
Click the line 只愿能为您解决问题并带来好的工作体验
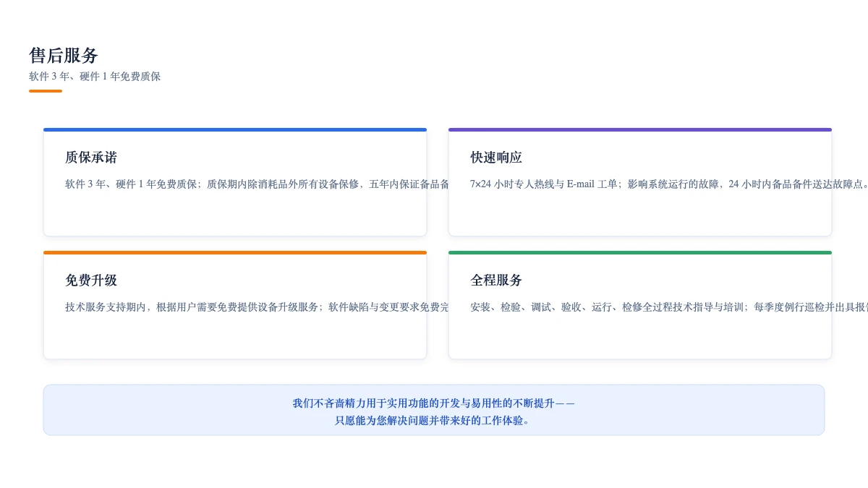point(434,420)
